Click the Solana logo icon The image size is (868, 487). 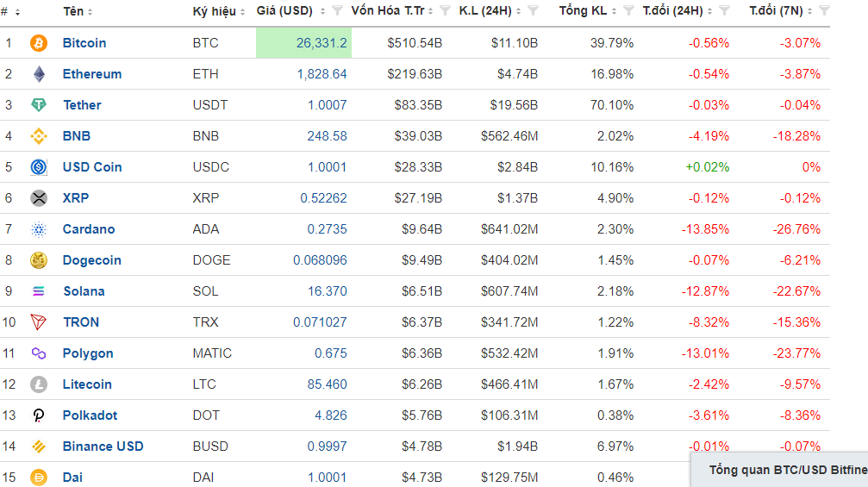click(x=39, y=290)
